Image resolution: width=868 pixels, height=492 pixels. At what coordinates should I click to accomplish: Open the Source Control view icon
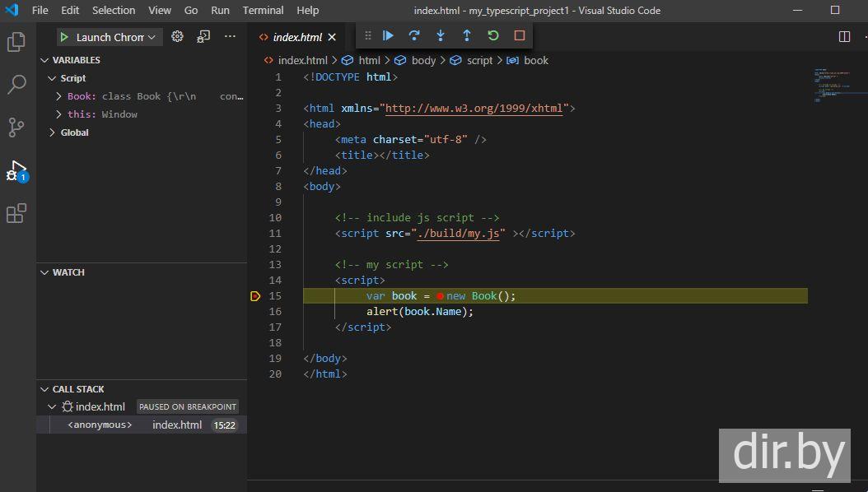pos(16,128)
